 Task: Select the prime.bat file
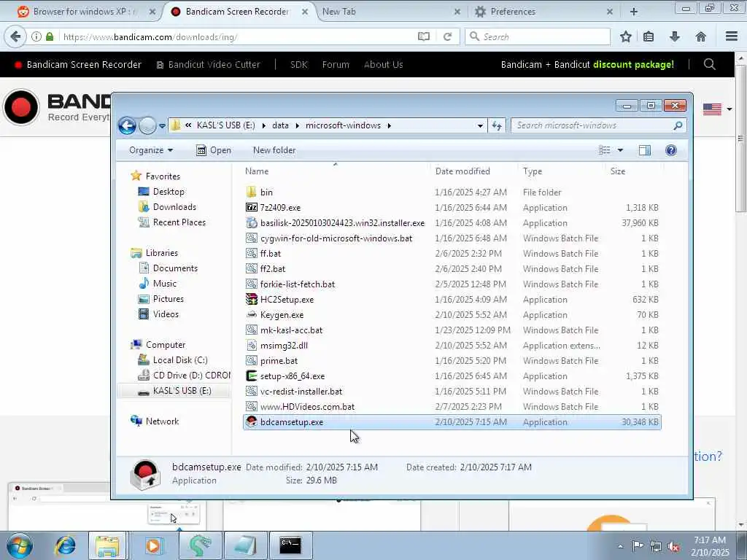(x=452, y=361)
